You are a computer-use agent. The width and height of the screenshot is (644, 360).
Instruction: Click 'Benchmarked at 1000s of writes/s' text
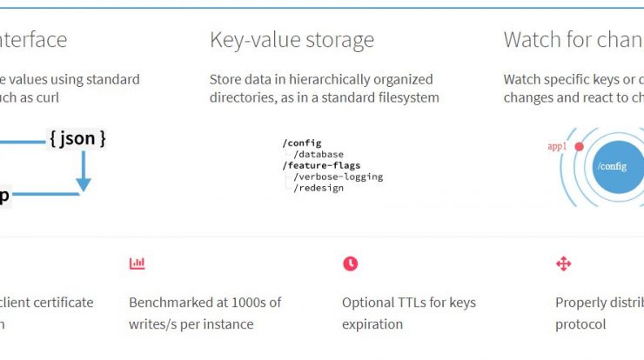pyautogui.click(x=205, y=313)
